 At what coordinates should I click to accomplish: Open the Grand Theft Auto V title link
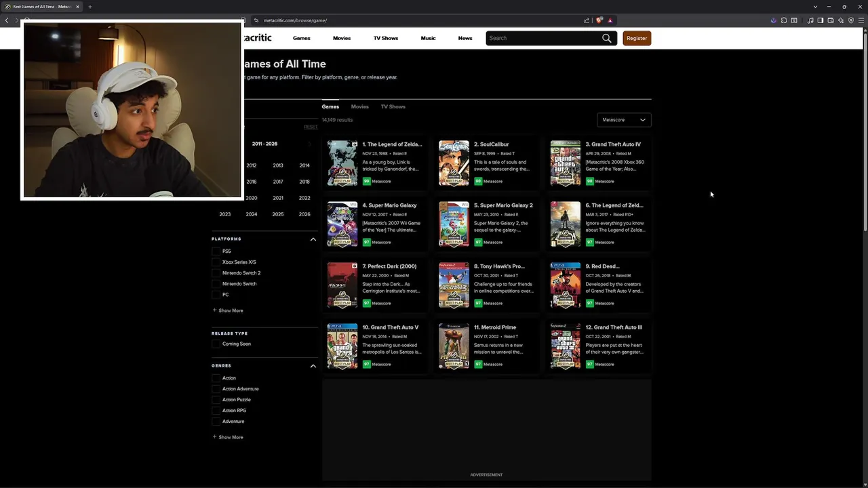pos(391,327)
